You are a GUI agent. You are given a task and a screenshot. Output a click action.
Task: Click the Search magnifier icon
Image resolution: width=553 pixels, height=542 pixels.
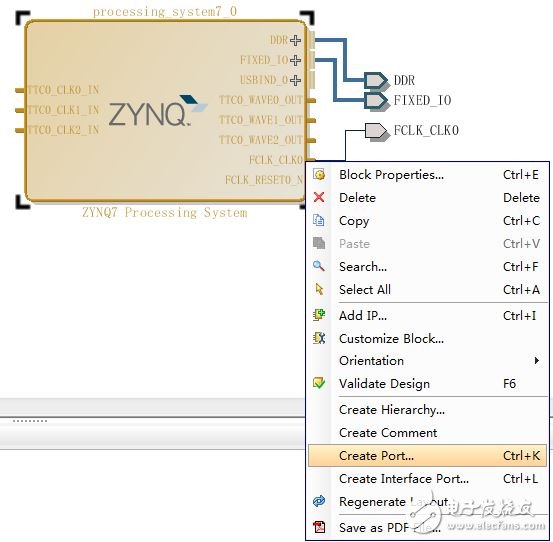click(319, 266)
